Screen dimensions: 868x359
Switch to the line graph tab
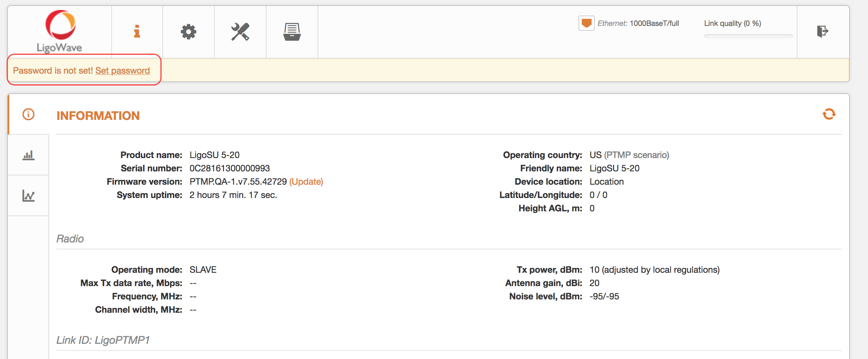[x=28, y=196]
